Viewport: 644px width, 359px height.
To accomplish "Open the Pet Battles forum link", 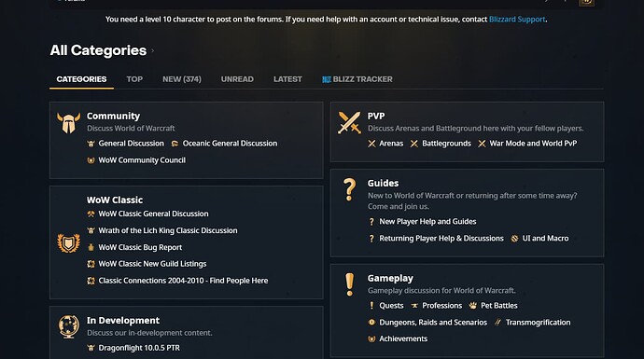I will click(x=499, y=306).
